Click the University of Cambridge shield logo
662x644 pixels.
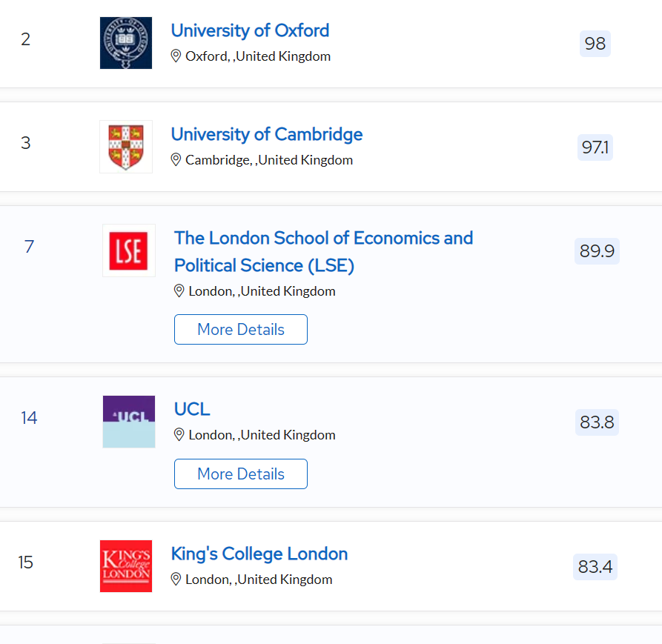(126, 147)
